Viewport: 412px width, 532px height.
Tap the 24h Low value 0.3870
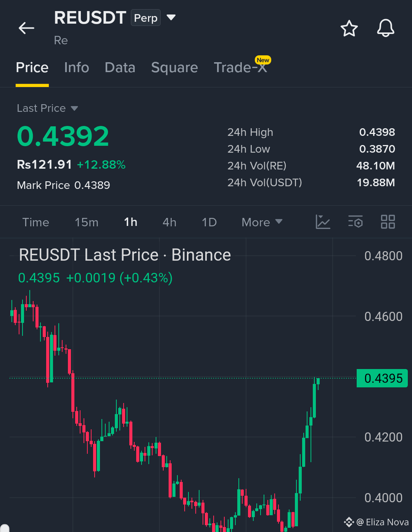point(377,149)
